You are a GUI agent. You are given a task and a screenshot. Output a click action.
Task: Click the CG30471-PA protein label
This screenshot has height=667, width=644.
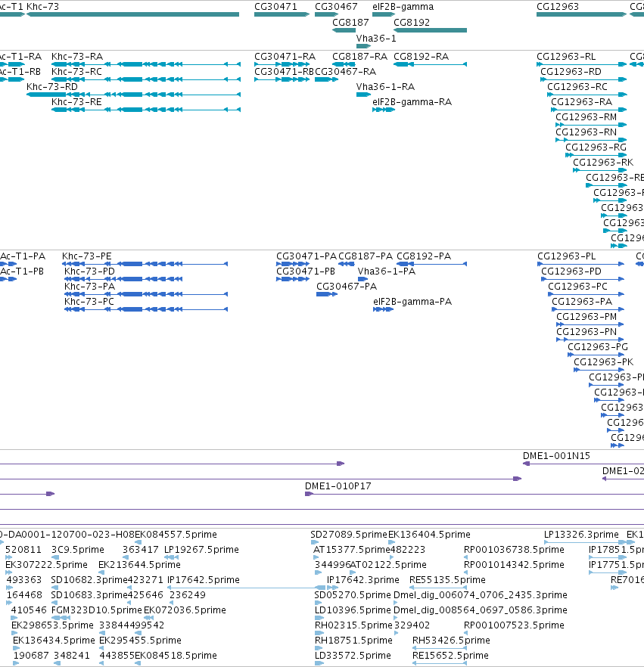pyautogui.click(x=306, y=256)
